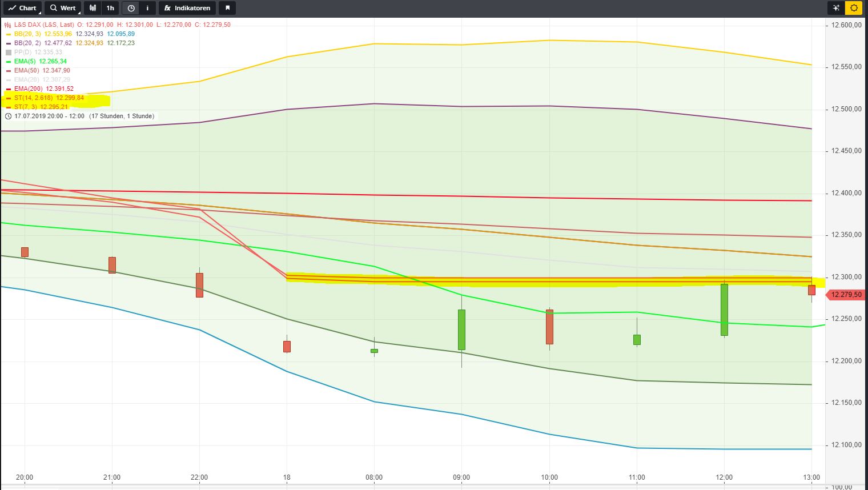This screenshot has height=490, width=868.
Task: Click the red 12.279,50 price tag
Action: click(x=846, y=295)
